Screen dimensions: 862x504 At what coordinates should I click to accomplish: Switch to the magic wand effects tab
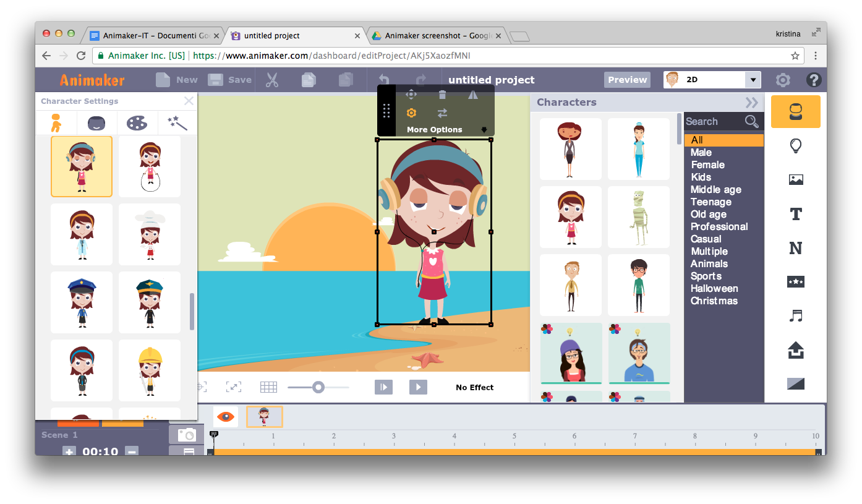[x=177, y=123]
